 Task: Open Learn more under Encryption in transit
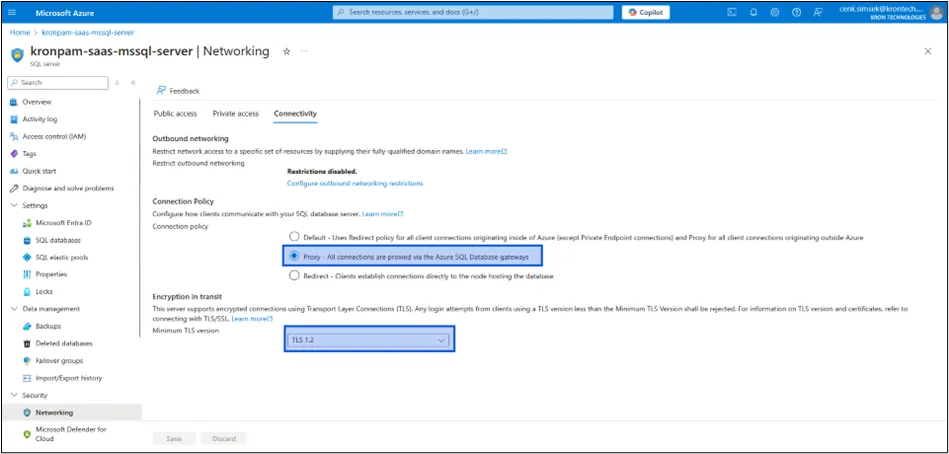pyautogui.click(x=252, y=318)
